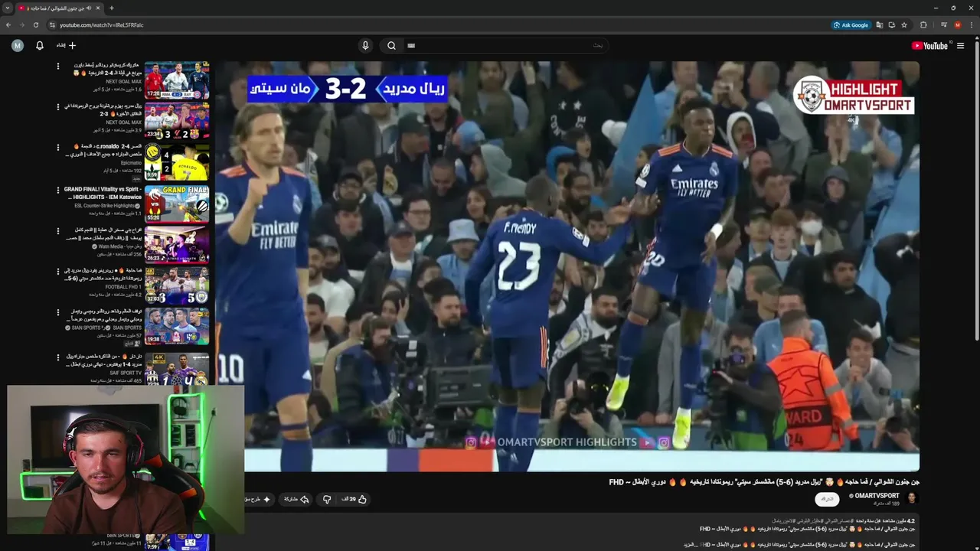The width and height of the screenshot is (980, 551).
Task: Open the SAIF SPORT TV 4K video thumbnail
Action: tap(177, 369)
